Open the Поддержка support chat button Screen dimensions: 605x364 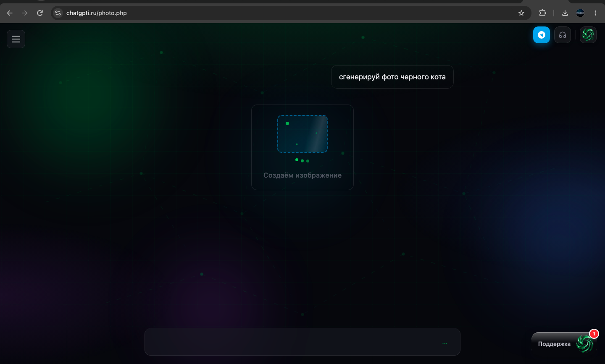pyautogui.click(x=563, y=344)
